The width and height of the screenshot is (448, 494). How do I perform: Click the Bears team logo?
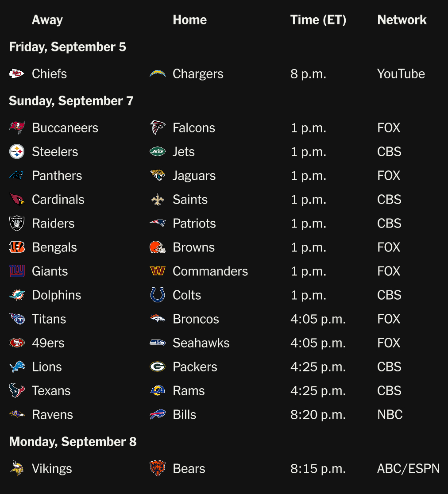158,469
